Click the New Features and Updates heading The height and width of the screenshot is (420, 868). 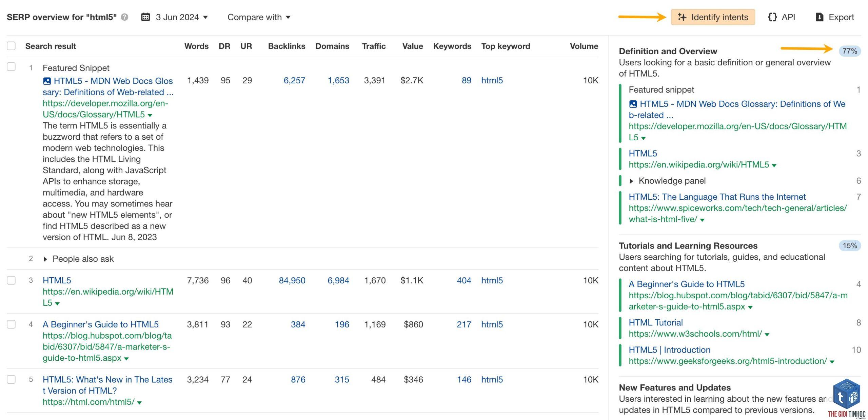coord(675,387)
